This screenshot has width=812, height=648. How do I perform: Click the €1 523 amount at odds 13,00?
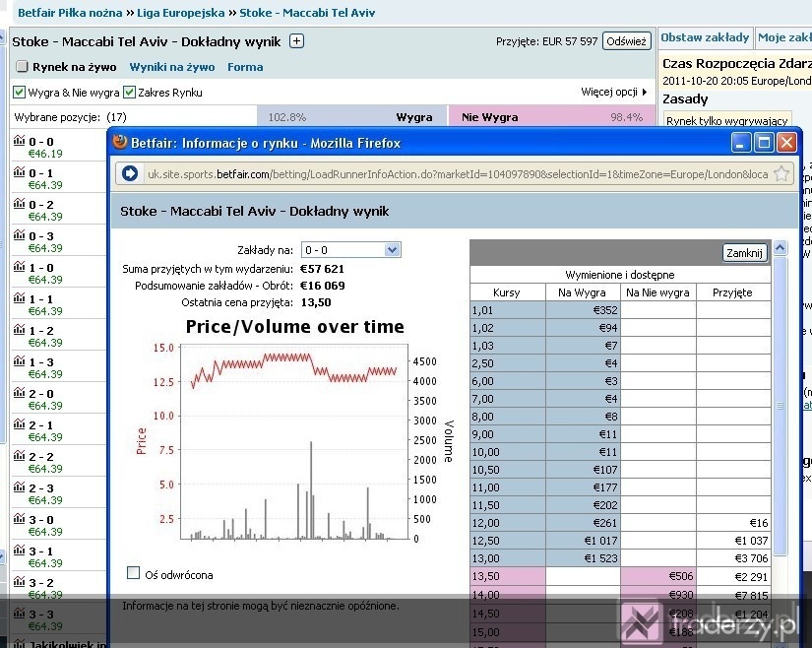click(600, 558)
